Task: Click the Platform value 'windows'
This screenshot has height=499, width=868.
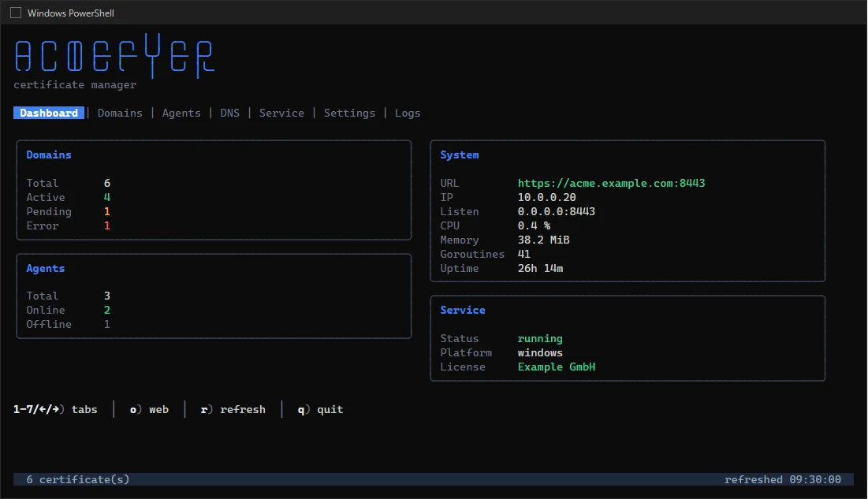Action: (540, 353)
